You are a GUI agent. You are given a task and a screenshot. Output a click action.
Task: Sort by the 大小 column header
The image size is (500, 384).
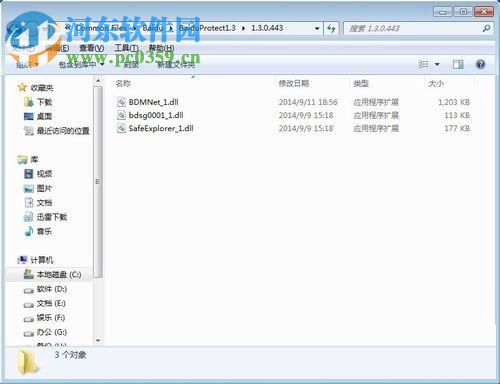(x=436, y=83)
